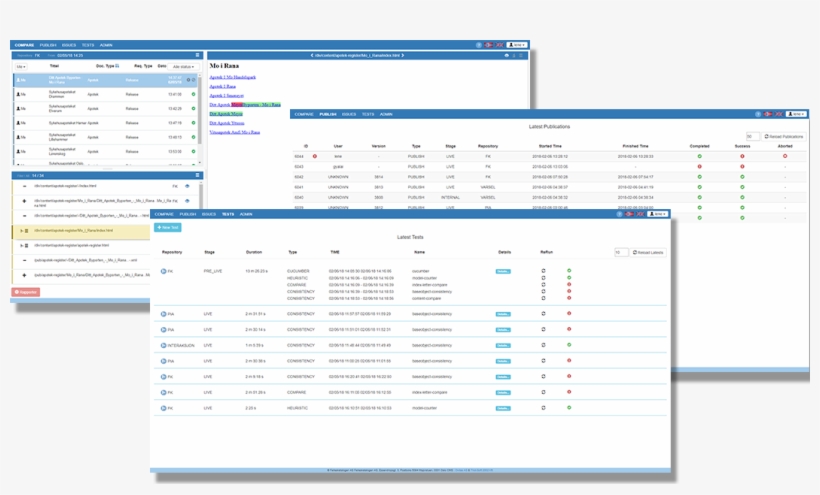820x495 pixels.
Task: Select the Sykehusapoteket Lillehammer request row
Action: tap(105, 137)
